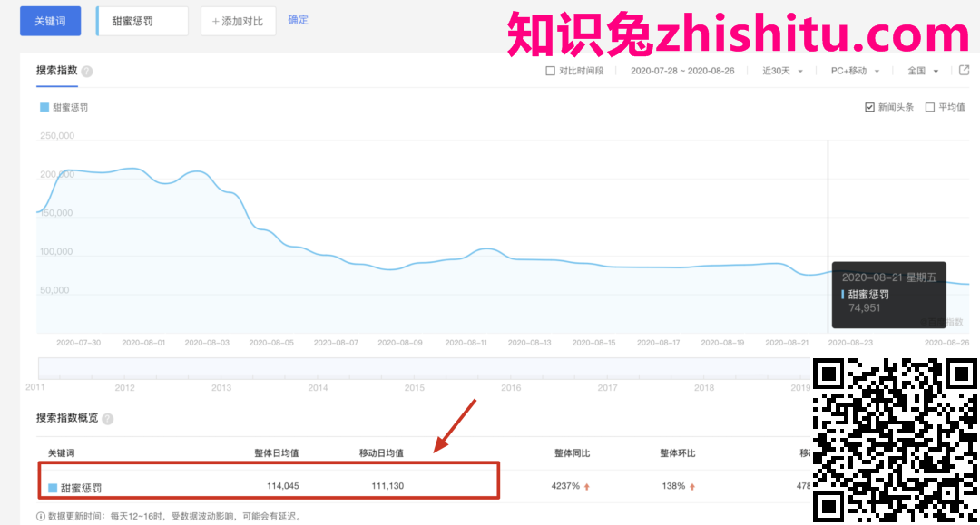Click 2018 on the year timeline
This screenshot has width=980, height=525.
pos(704,388)
